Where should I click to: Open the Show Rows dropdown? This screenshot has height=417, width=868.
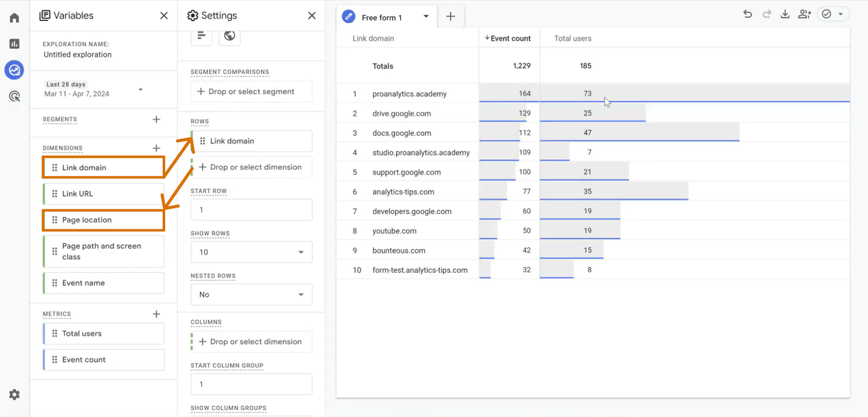pos(251,252)
